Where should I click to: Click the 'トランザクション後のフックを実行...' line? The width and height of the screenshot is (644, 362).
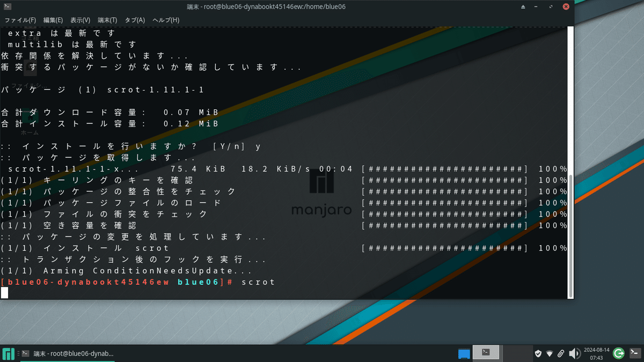(x=133, y=259)
